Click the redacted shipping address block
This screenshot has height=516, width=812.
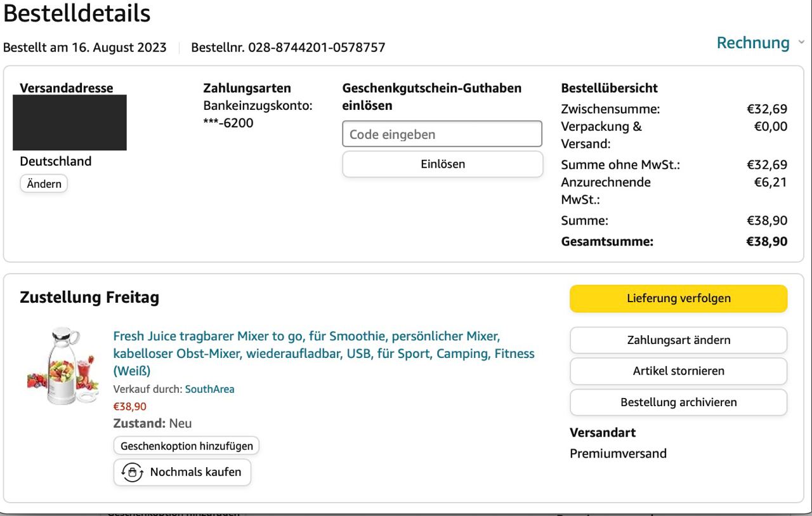pyautogui.click(x=70, y=122)
